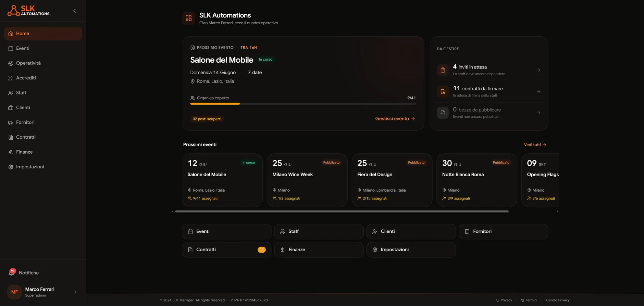
Task: Click the Impostazioni gear icon in sidebar
Action: tap(11, 167)
